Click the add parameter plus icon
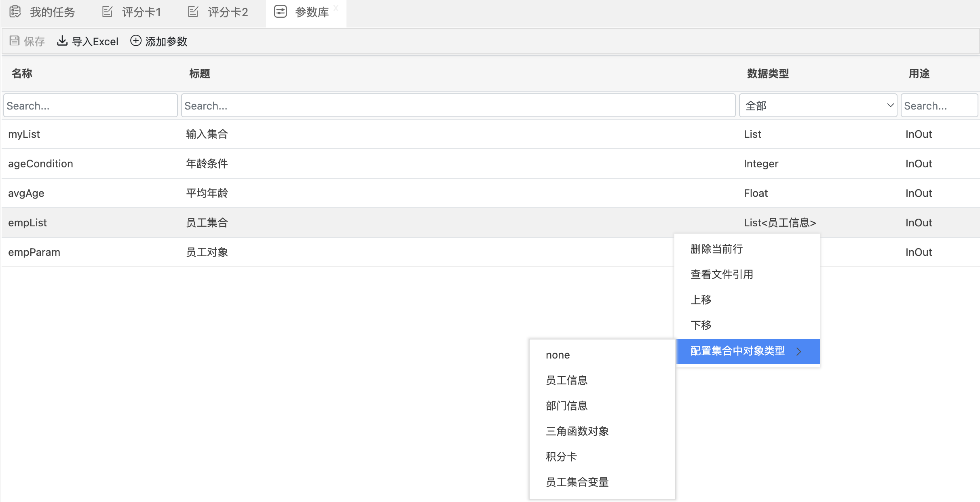The width and height of the screenshot is (980, 502). click(x=136, y=41)
